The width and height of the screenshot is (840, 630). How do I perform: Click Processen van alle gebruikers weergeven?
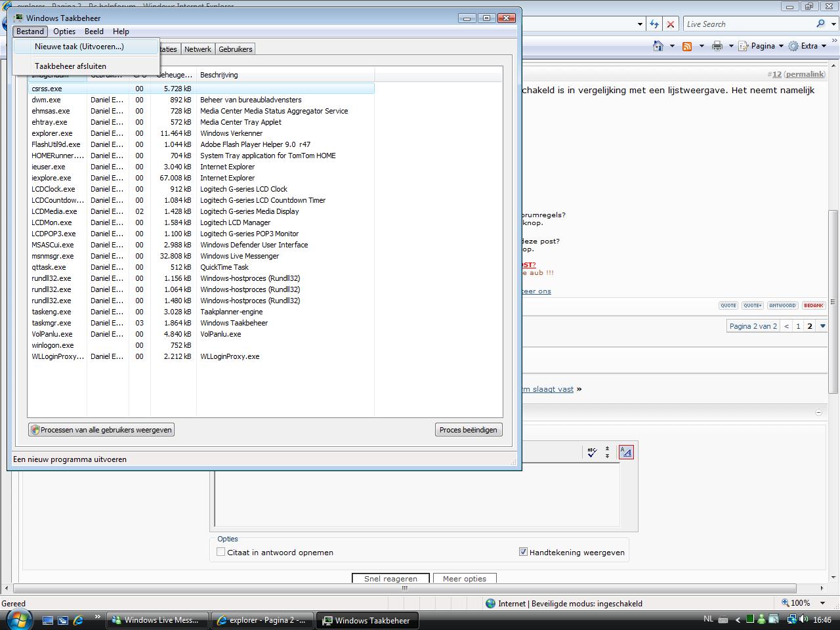(x=101, y=430)
